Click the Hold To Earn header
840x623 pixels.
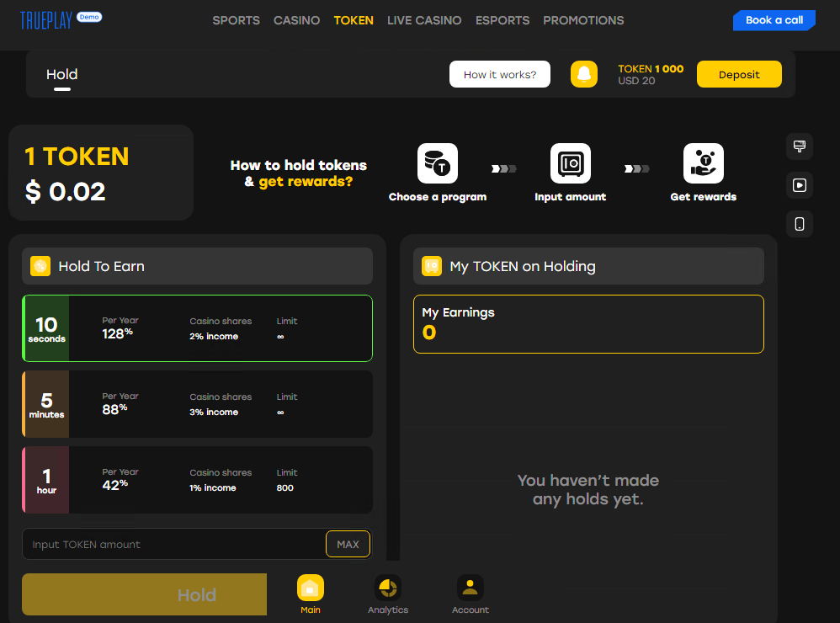pyautogui.click(x=197, y=266)
